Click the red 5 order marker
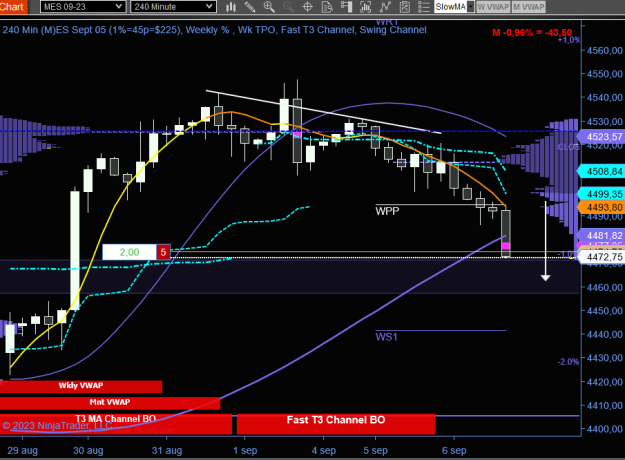 163,252
